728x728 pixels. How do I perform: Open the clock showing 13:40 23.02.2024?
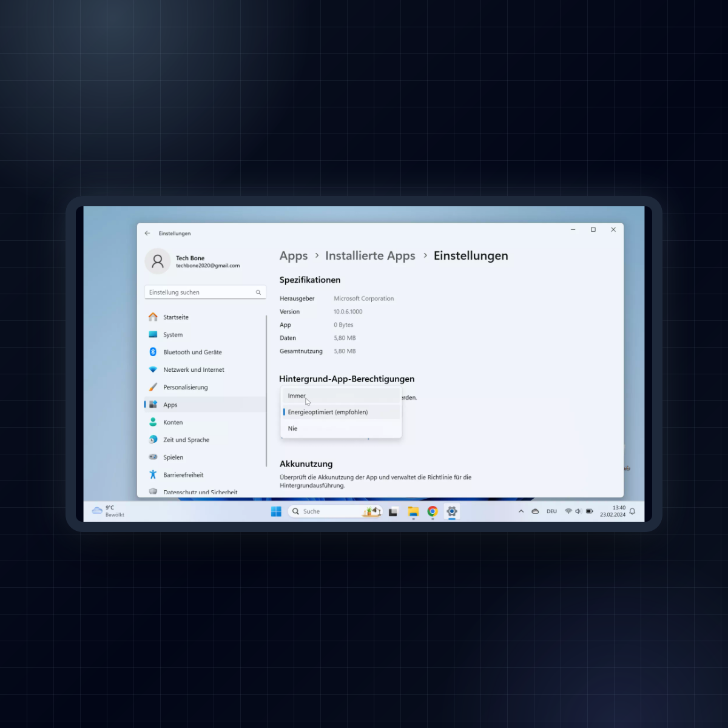(x=613, y=511)
